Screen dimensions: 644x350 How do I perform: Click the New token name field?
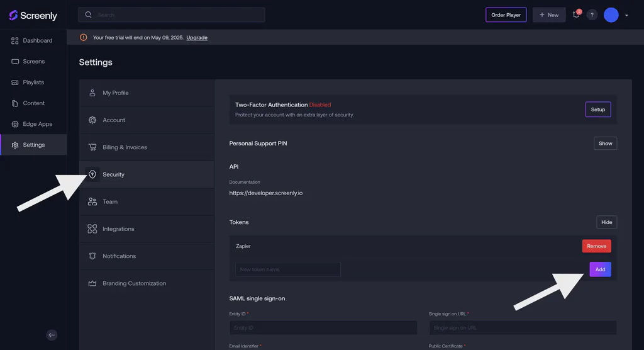[288, 269]
